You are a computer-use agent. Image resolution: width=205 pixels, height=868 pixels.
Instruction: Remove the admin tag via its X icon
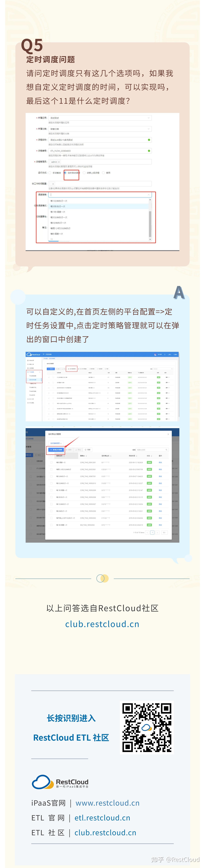click(59, 162)
